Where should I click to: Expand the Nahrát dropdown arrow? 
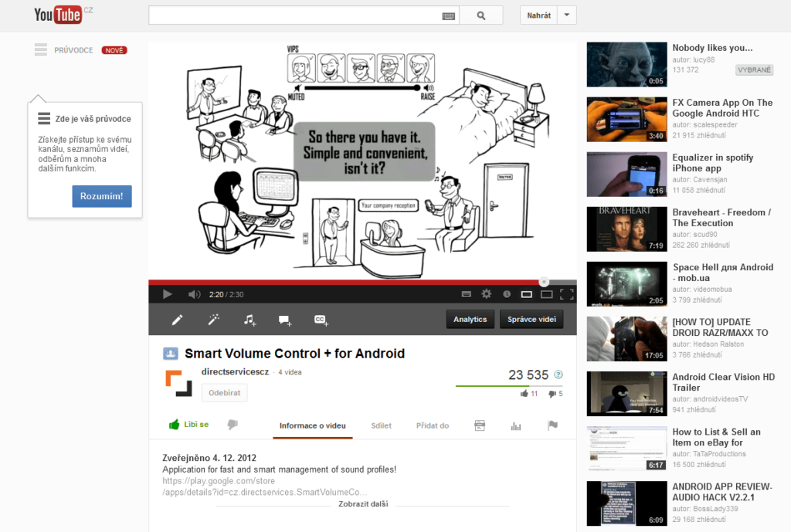567,15
